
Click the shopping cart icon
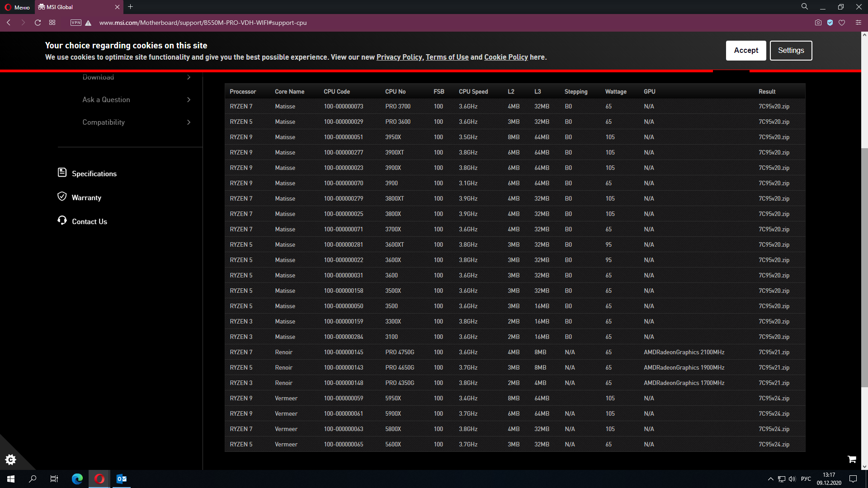852,460
